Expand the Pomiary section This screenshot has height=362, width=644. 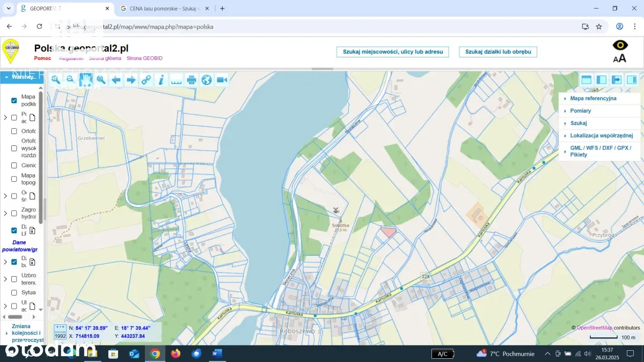tap(580, 111)
